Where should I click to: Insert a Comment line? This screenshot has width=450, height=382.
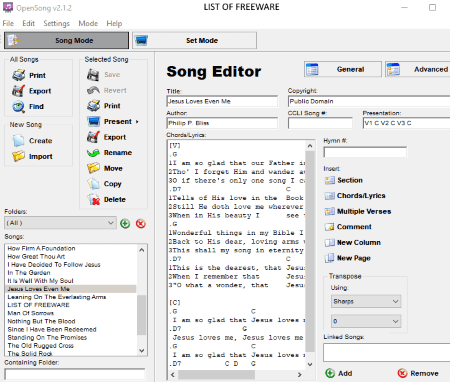point(348,227)
